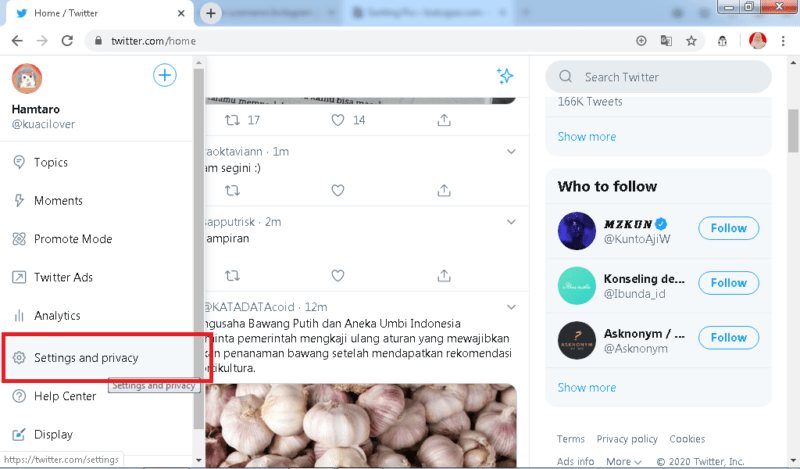The image size is (800, 469).
Task: Follow Konseling @Ibunda_id
Action: 729,283
